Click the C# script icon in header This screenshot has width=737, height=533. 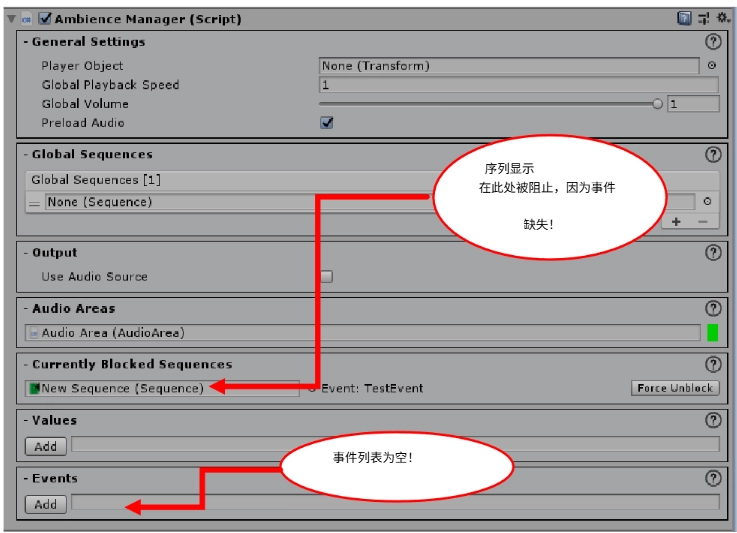[26, 19]
